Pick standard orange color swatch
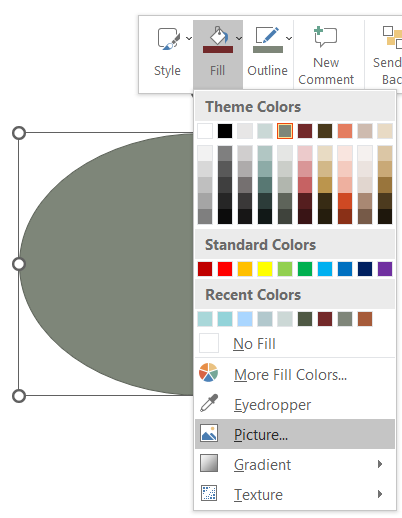 245,269
